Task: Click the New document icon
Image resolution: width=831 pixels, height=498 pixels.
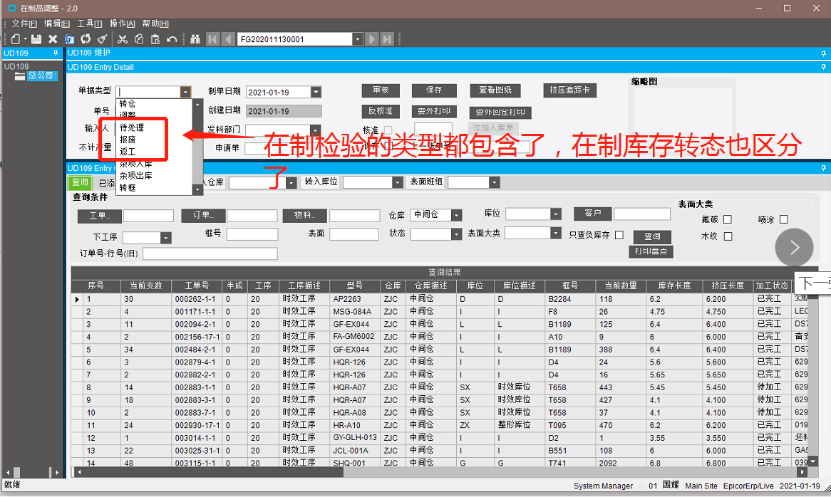Action: point(12,39)
